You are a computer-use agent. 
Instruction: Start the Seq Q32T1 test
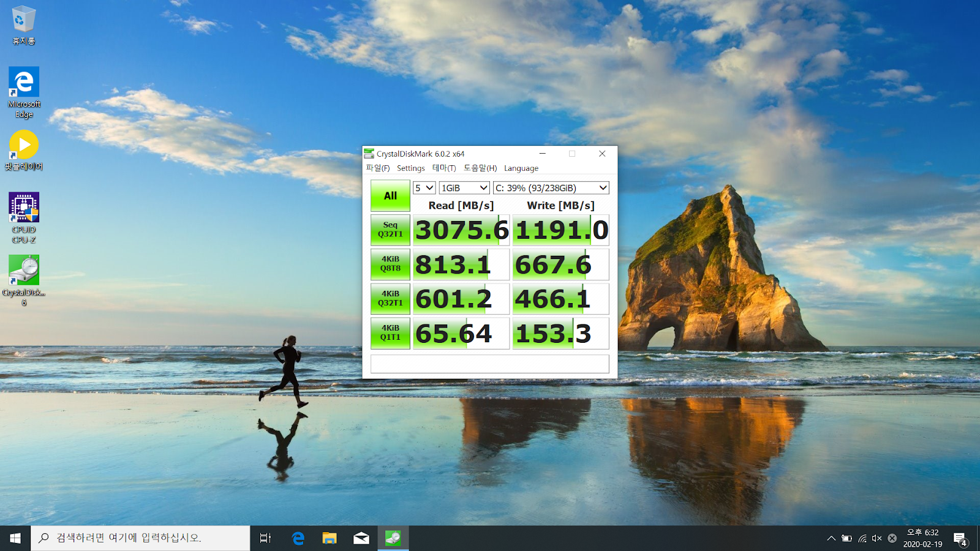(390, 230)
